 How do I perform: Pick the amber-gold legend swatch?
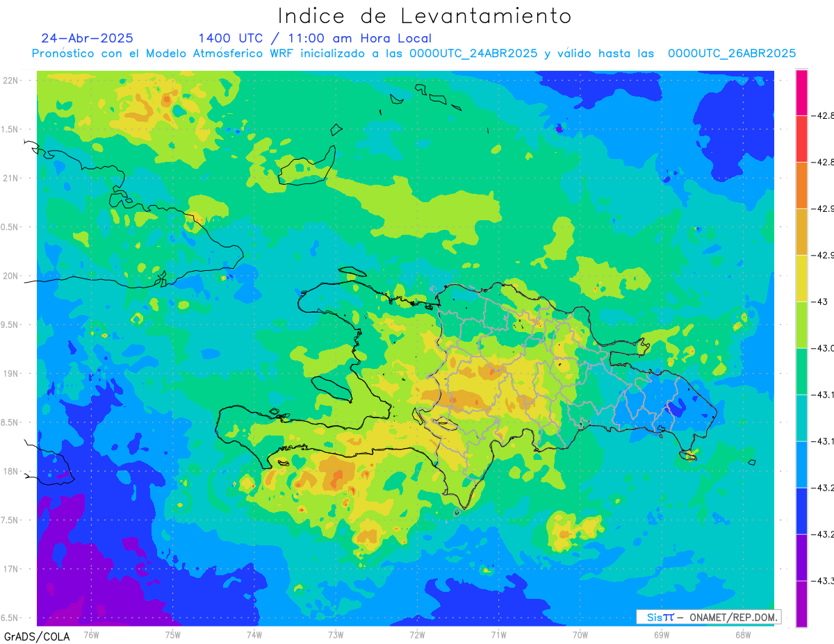pyautogui.click(x=801, y=232)
